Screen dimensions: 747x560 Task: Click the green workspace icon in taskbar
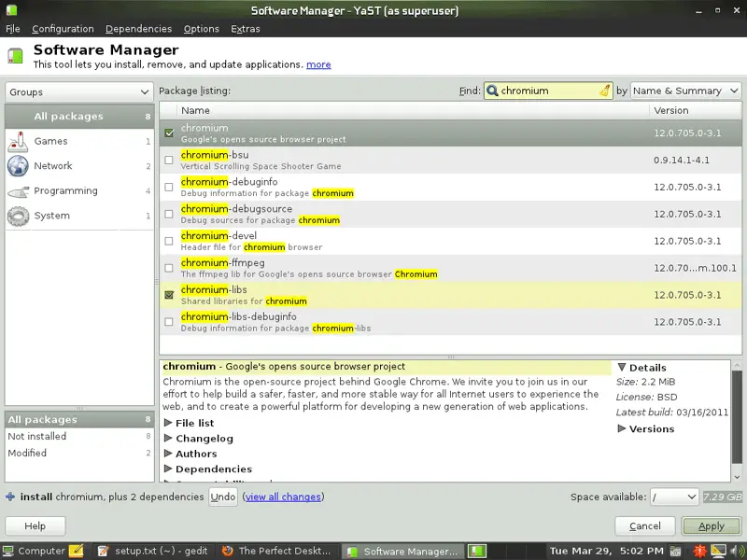point(477,551)
